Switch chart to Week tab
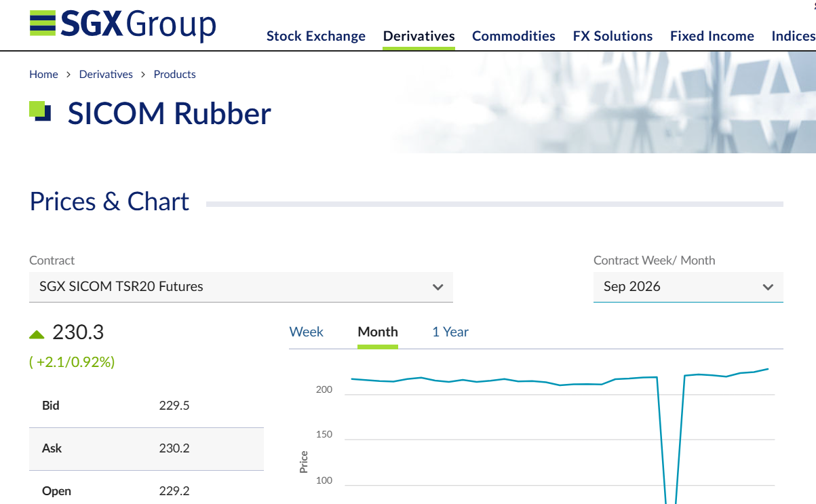The image size is (816, 504). point(307,332)
